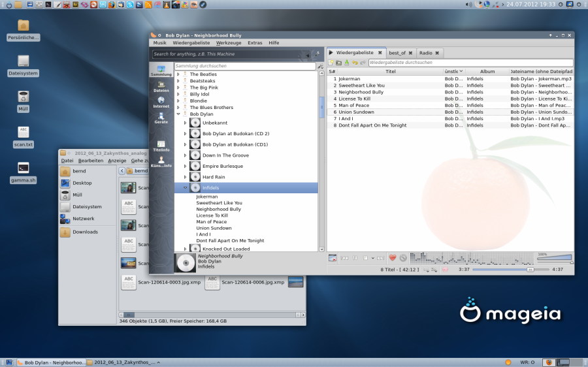Screen dimensions: 588x367
Task: Click the Wiedergabeliste durchsuchen search field
Action: (470, 63)
